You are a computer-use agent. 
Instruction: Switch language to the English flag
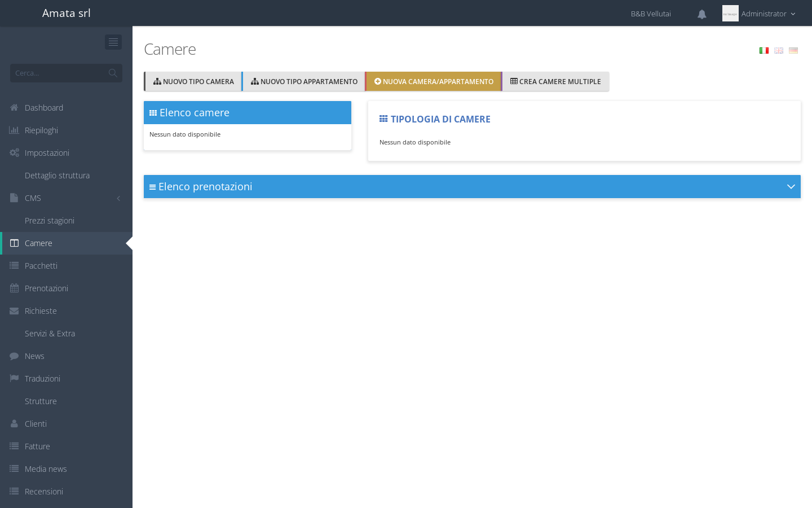[x=779, y=51]
